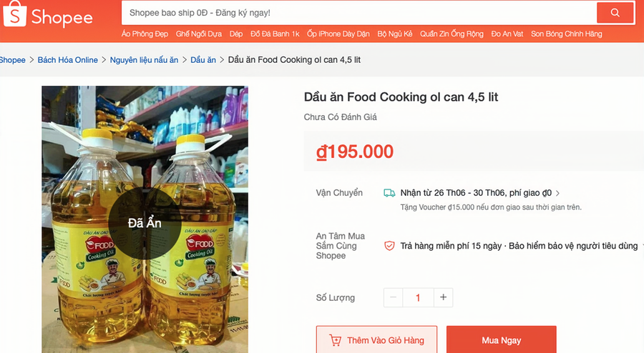
Task: Click the Shopee search input field
Action: click(x=359, y=13)
